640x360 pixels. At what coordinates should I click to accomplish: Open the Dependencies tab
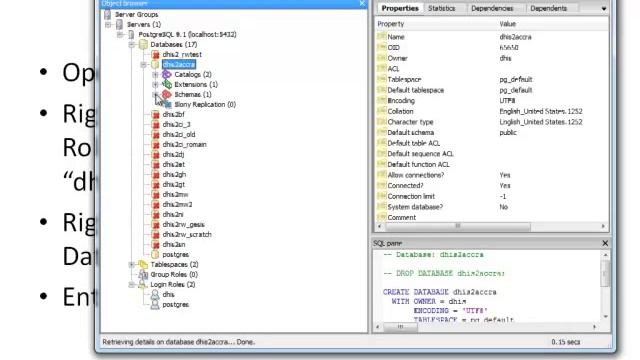pyautogui.click(x=492, y=8)
